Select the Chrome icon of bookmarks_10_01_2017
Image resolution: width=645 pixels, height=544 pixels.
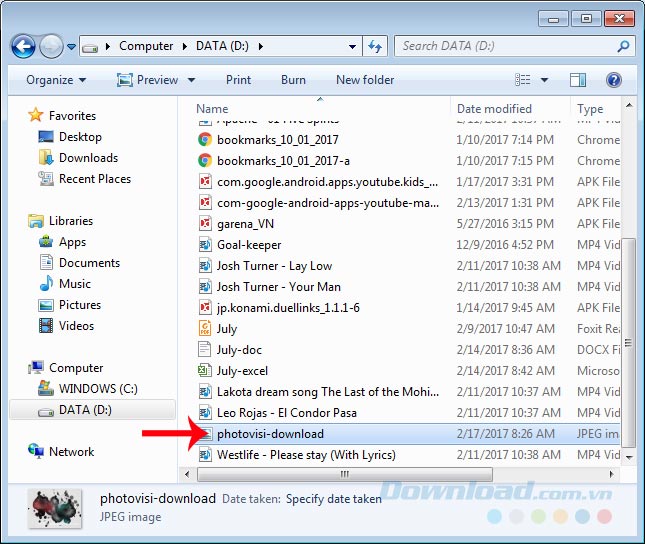coord(204,140)
